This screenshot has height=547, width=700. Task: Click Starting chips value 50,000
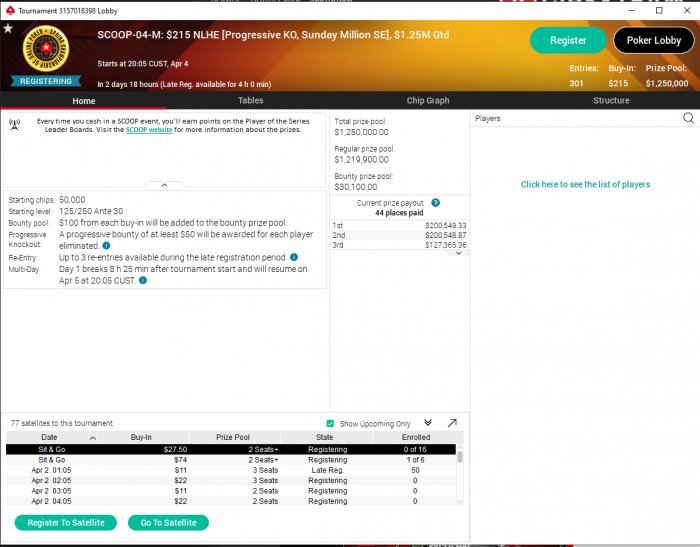(x=72, y=200)
